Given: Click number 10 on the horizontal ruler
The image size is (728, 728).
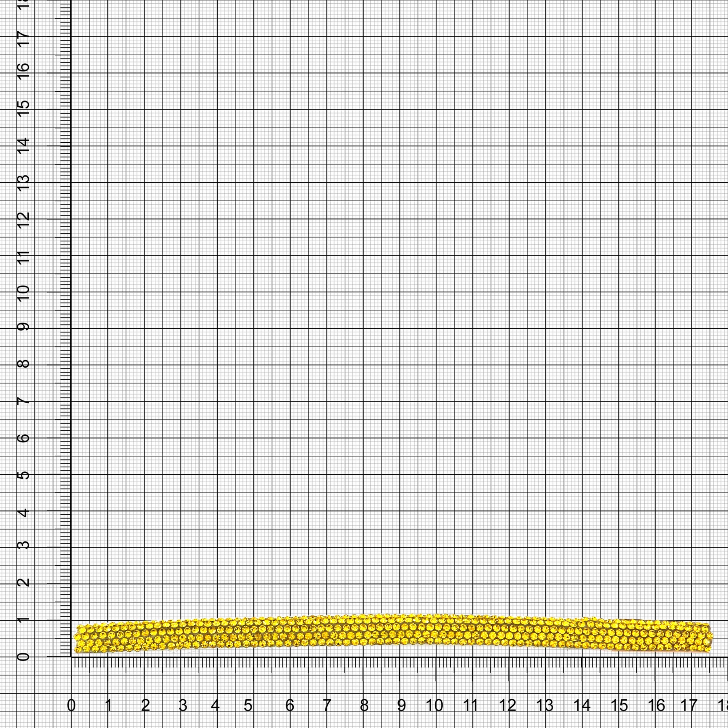Looking at the screenshot, I should click(435, 705).
